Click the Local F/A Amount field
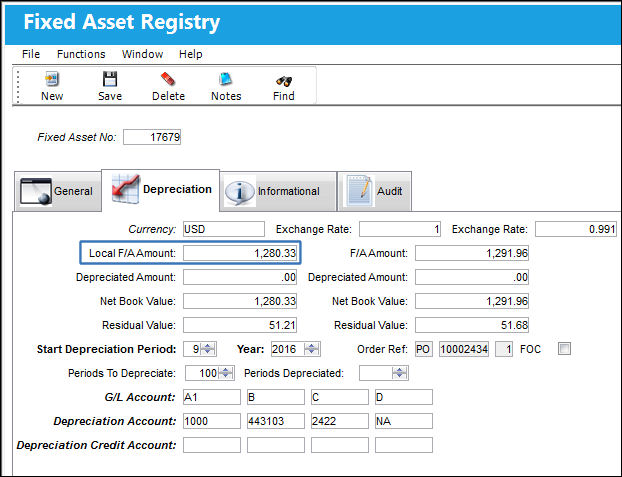Image resolution: width=622 pixels, height=477 pixels. tap(240, 253)
